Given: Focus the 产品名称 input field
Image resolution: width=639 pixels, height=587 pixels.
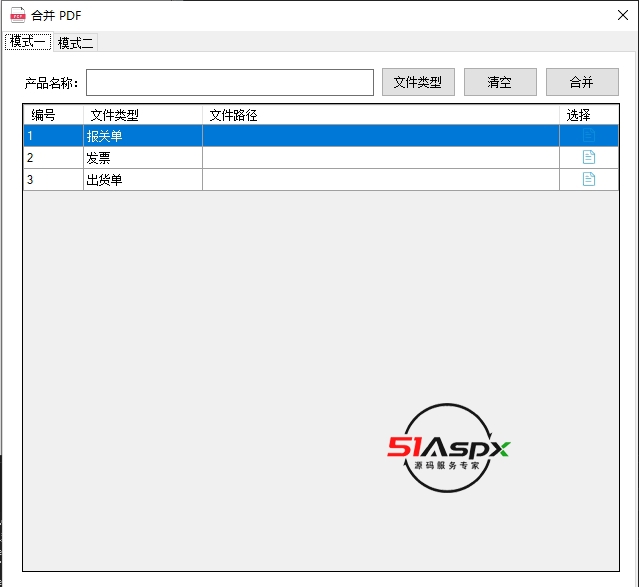Looking at the screenshot, I should [230, 82].
